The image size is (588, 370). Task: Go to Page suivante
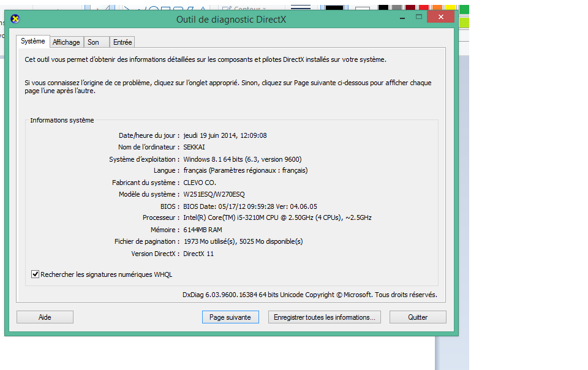coord(230,317)
